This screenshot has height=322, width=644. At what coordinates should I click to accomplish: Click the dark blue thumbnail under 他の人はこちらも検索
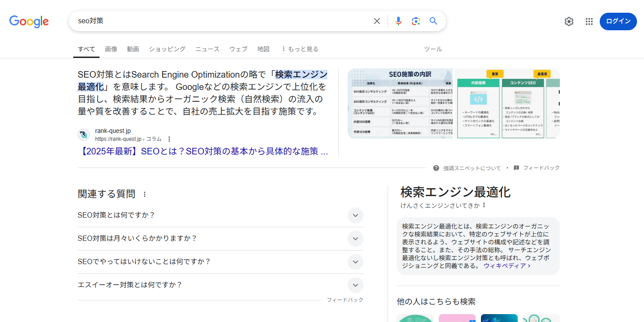coord(499,318)
